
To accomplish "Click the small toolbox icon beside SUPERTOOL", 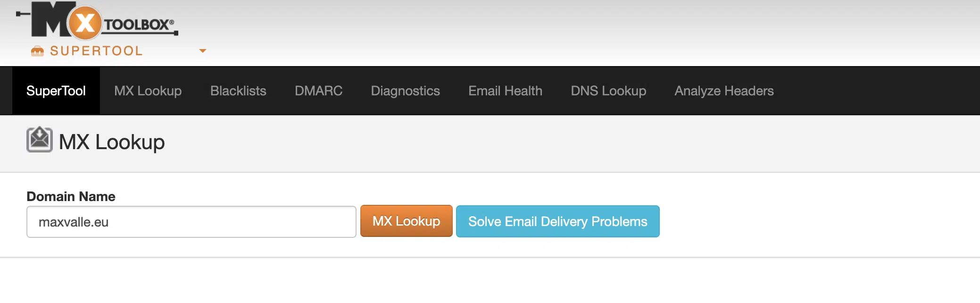I will point(37,51).
